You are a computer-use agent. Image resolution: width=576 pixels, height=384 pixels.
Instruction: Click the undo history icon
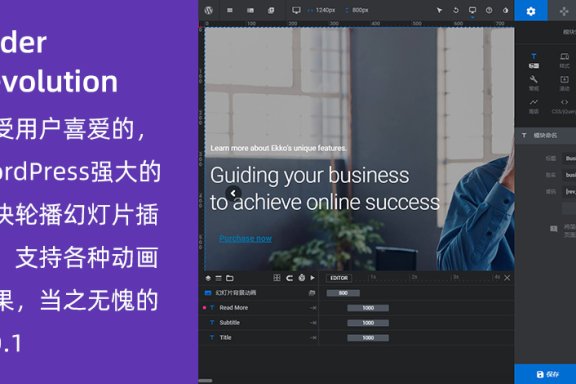[456, 10]
